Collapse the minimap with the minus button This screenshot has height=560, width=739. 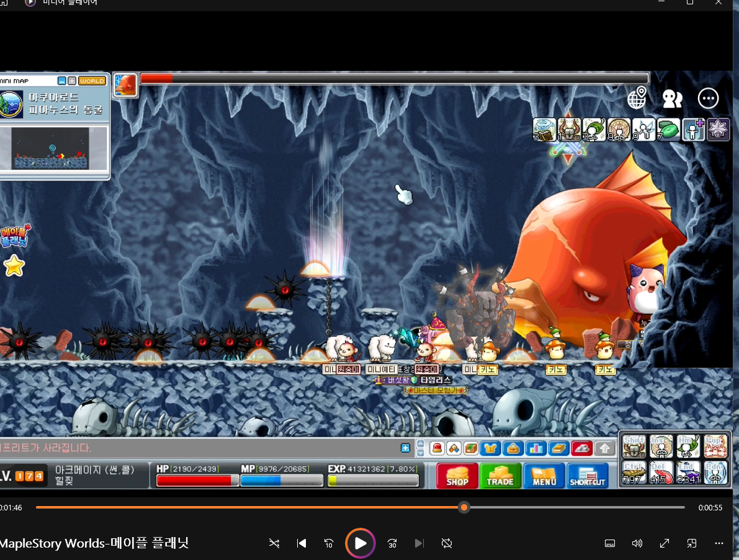point(62,81)
